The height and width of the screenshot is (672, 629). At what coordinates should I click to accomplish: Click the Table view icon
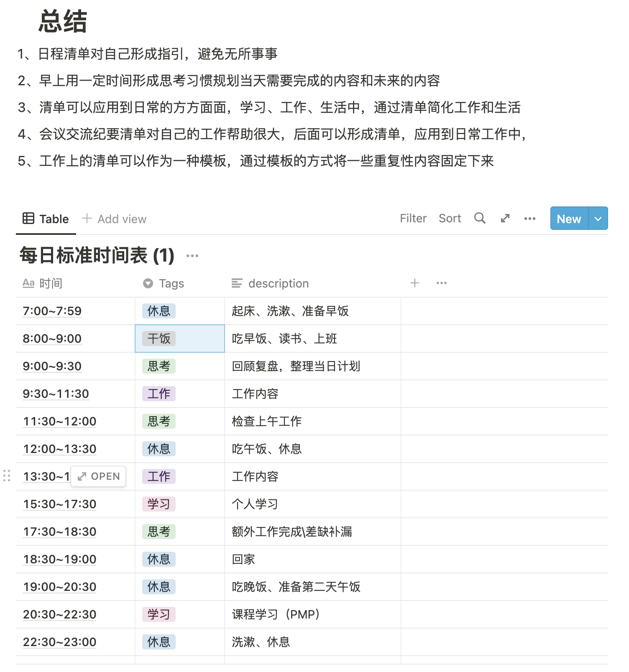click(x=28, y=218)
